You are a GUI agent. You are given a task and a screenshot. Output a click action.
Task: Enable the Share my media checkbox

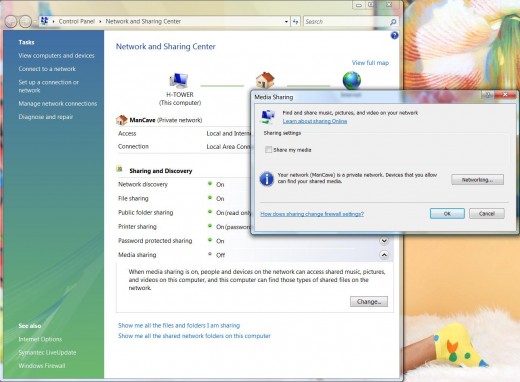tap(268, 150)
